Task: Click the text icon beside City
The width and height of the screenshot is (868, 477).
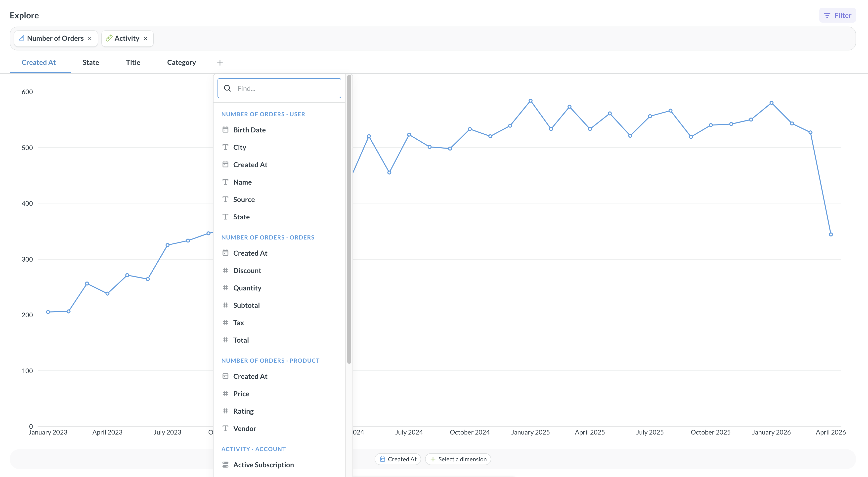Action: tap(225, 147)
